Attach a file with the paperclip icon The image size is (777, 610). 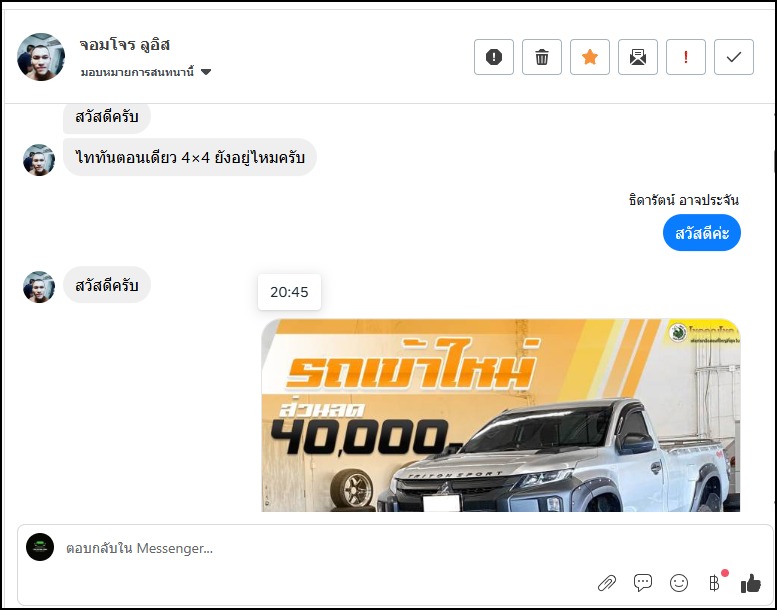pyautogui.click(x=607, y=583)
